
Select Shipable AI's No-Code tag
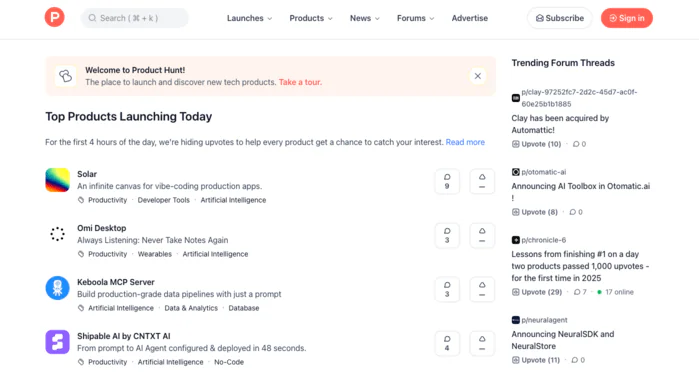[x=229, y=362]
